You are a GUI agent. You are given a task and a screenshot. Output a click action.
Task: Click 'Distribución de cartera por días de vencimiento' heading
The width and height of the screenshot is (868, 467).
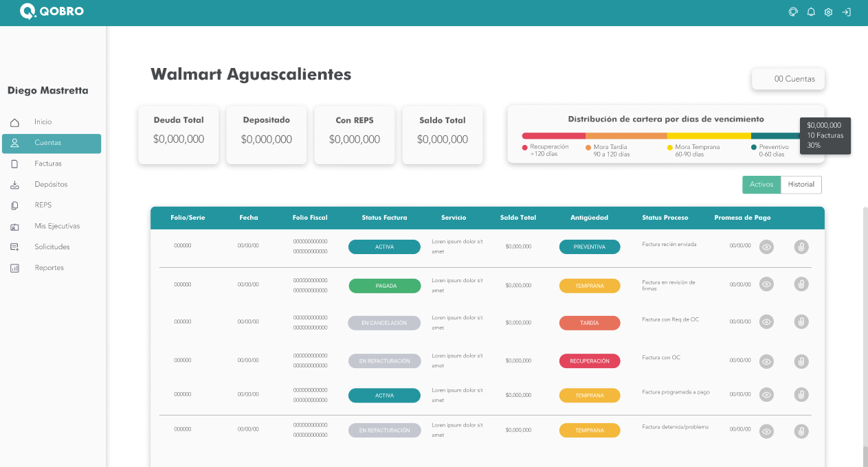[x=666, y=119]
